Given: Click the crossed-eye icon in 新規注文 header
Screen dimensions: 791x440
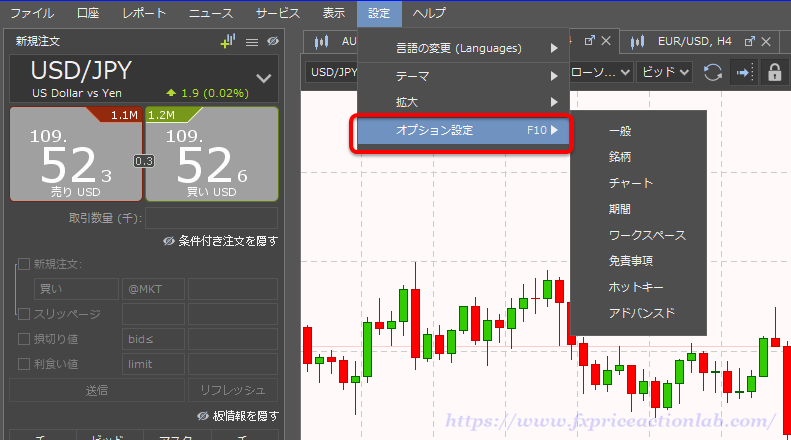Looking at the screenshot, I should [x=272, y=42].
